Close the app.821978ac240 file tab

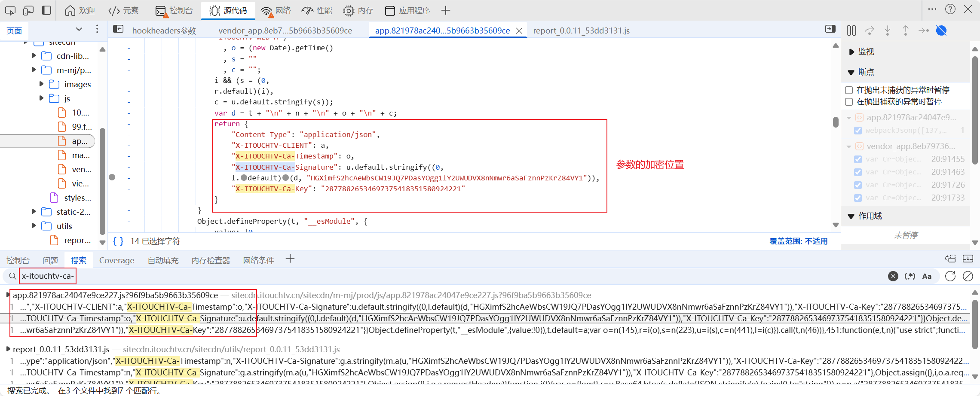(x=519, y=31)
